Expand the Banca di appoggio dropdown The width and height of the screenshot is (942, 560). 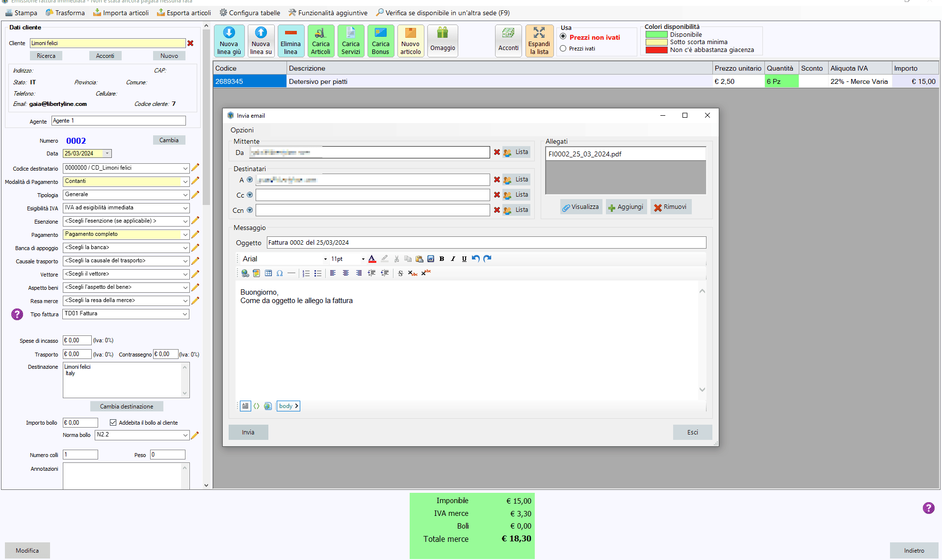coord(185,248)
